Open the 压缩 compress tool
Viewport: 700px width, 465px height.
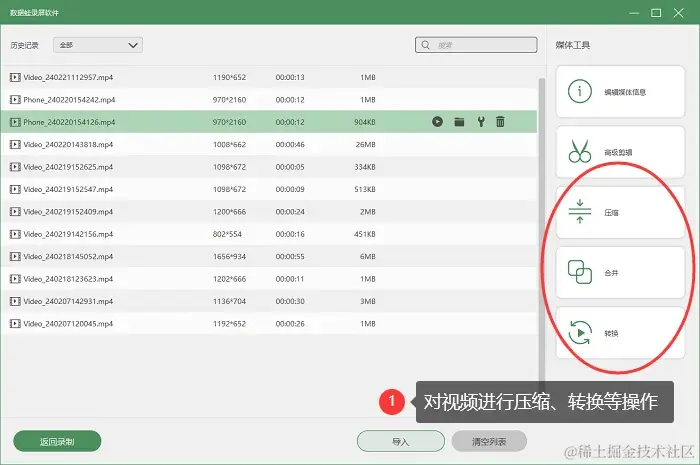click(x=620, y=212)
